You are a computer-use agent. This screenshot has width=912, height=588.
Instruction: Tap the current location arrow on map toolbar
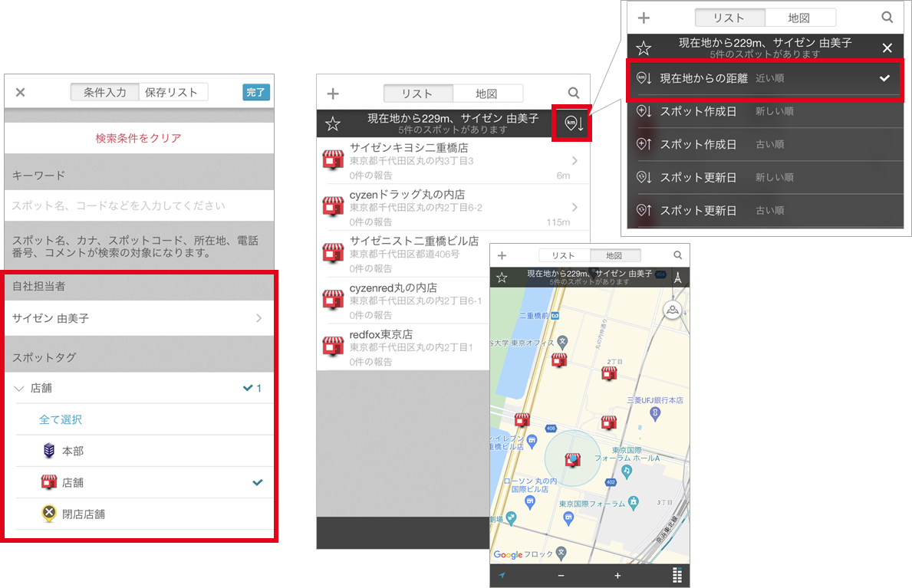point(502,575)
